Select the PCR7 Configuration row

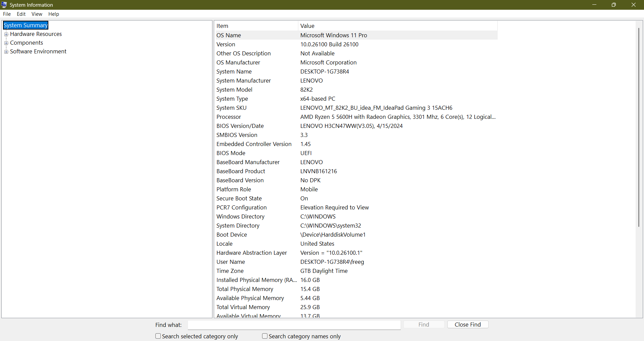coord(356,207)
